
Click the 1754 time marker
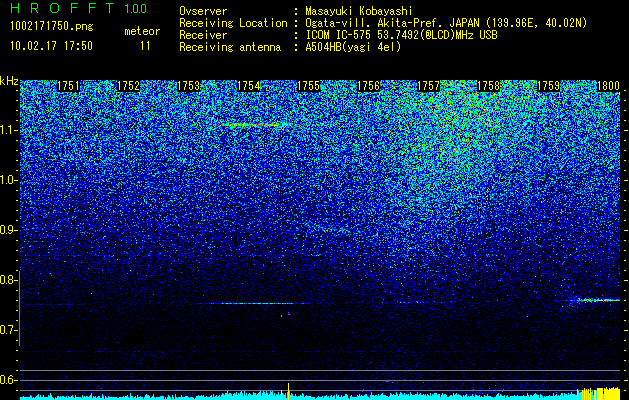click(249, 86)
